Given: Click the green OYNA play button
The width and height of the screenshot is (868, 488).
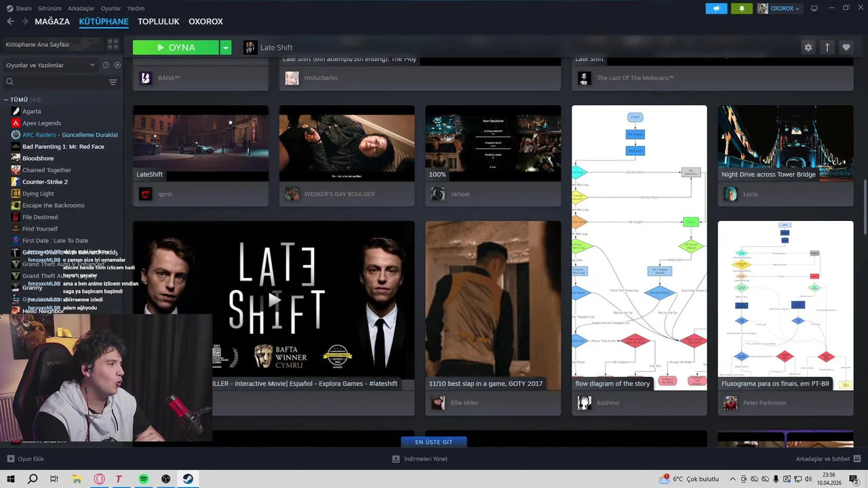Looking at the screenshot, I should click(176, 47).
